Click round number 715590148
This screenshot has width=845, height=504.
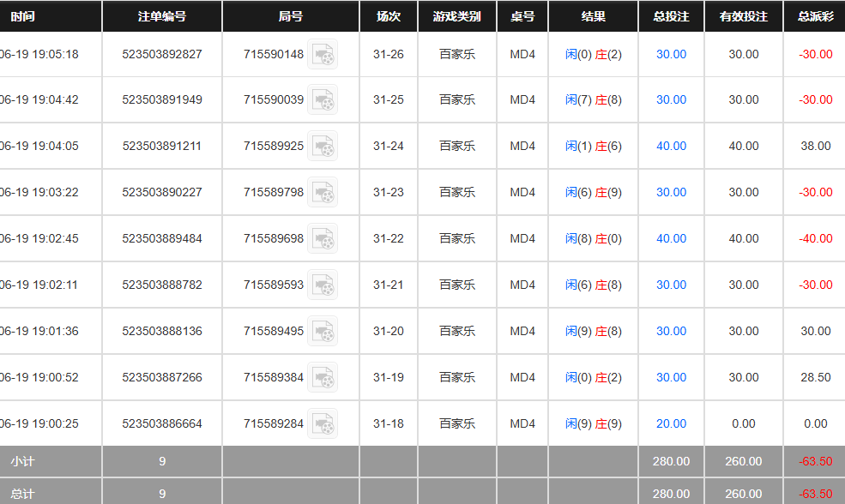(x=274, y=54)
